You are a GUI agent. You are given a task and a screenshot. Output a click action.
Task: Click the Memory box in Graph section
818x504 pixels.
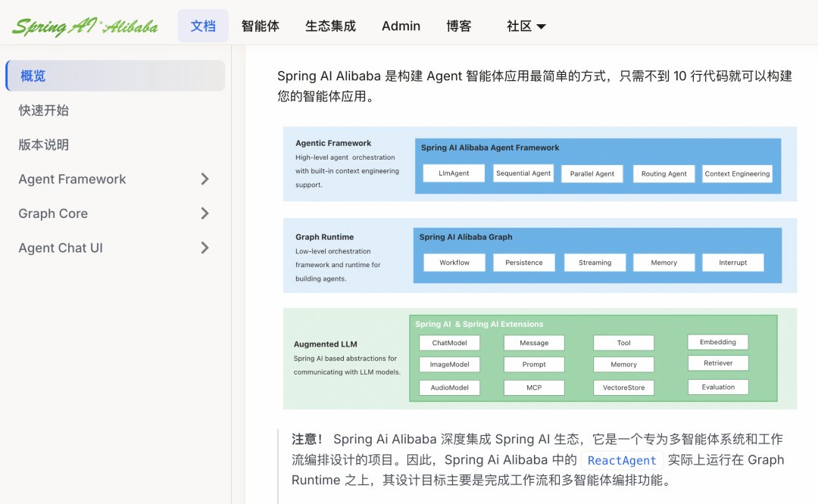coord(664,262)
